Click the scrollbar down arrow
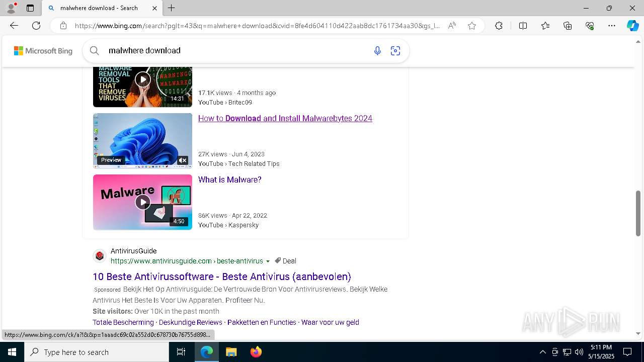This screenshot has width=644, height=362. pyautogui.click(x=638, y=333)
